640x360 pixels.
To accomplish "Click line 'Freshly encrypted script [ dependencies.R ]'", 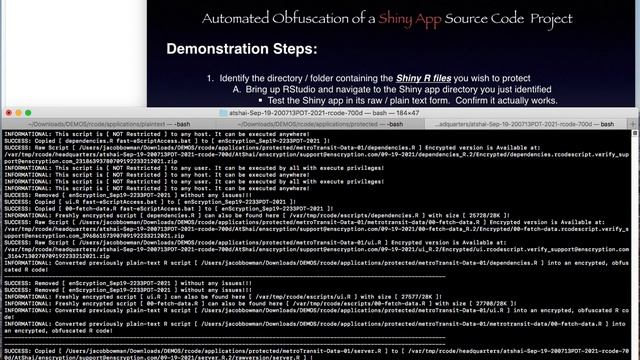I will coord(257,216).
